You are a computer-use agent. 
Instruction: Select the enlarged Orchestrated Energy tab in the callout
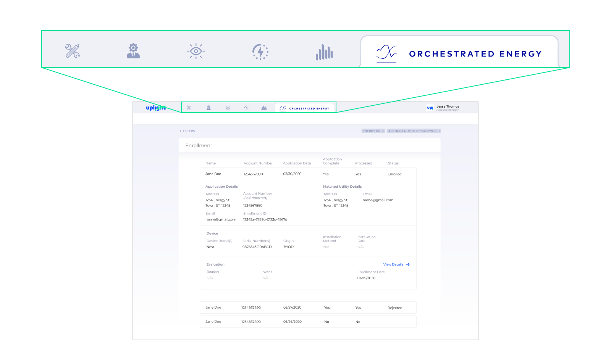(459, 53)
